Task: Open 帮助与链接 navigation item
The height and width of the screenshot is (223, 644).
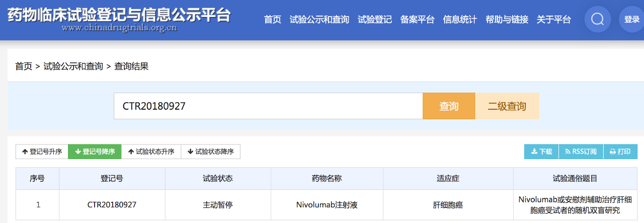Action: tap(507, 20)
